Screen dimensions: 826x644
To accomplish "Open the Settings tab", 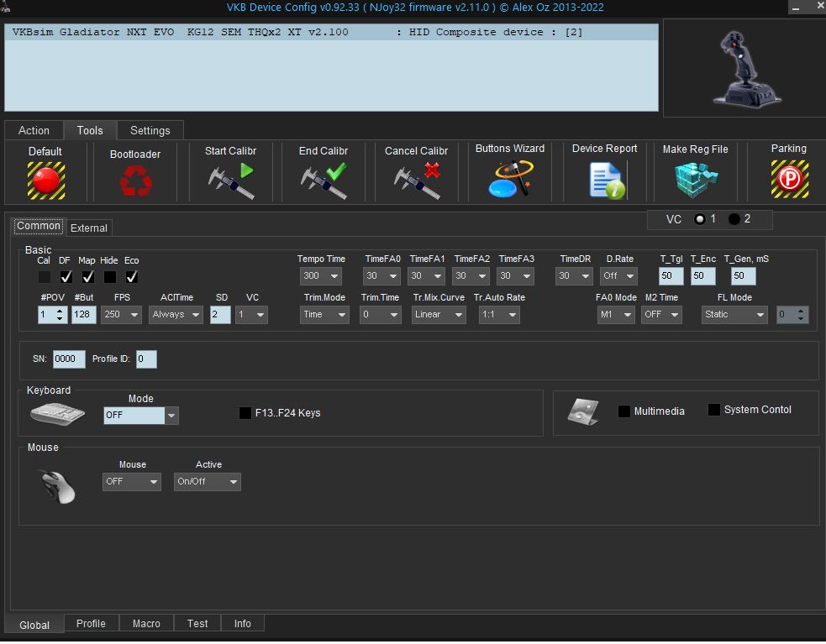I will 150,131.
